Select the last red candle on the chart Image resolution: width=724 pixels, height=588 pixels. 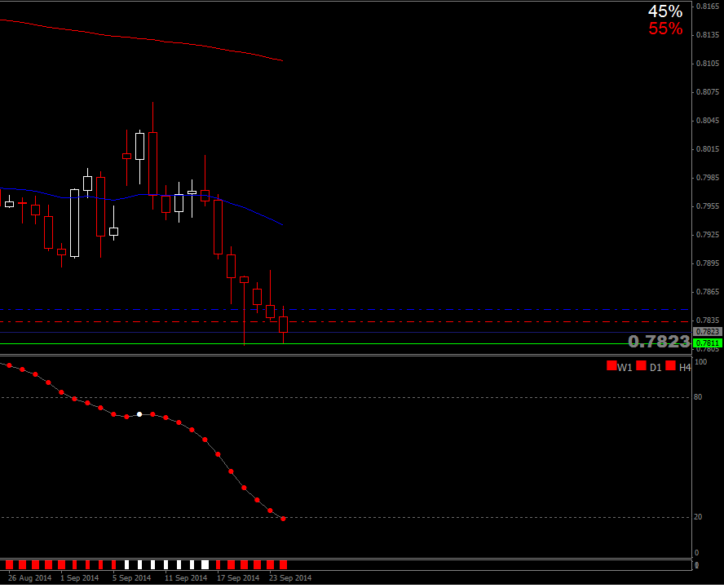coord(283,325)
